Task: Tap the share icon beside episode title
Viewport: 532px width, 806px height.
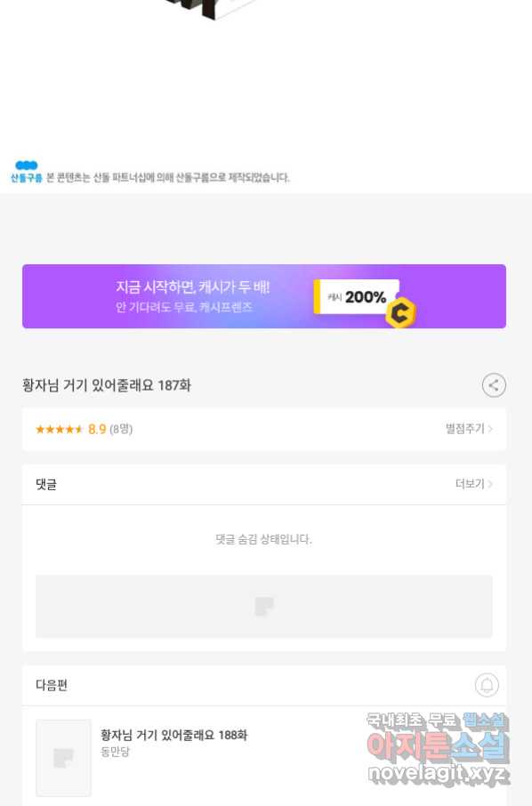Action: point(494,385)
